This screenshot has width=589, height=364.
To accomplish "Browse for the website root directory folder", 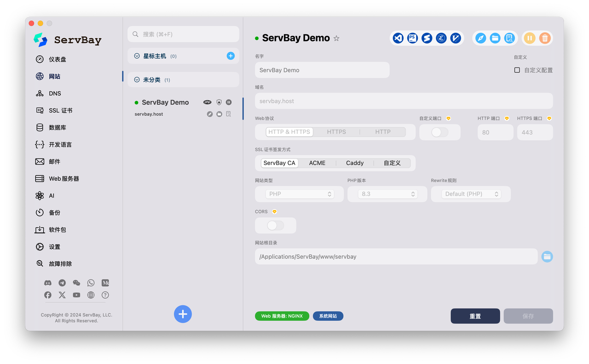I will point(547,256).
